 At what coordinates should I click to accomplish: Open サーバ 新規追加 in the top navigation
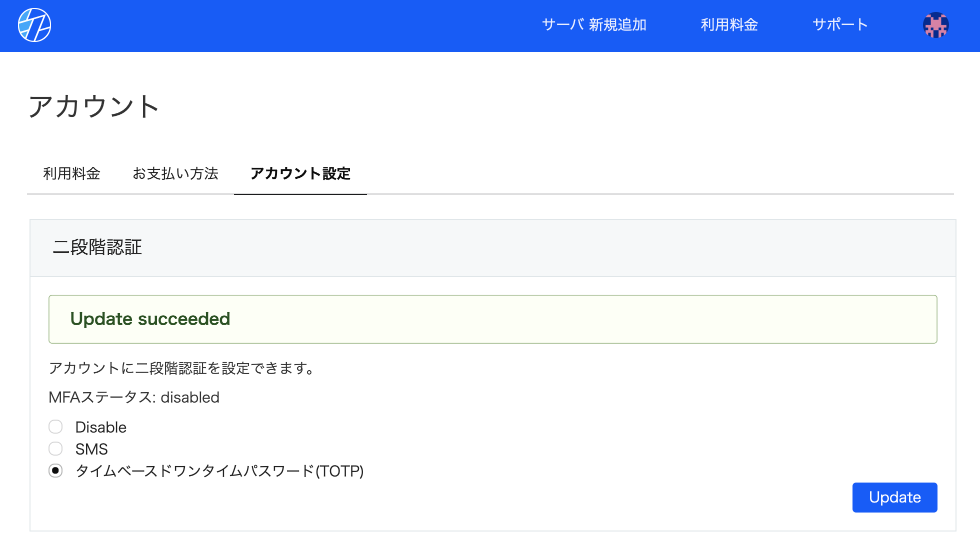[594, 24]
